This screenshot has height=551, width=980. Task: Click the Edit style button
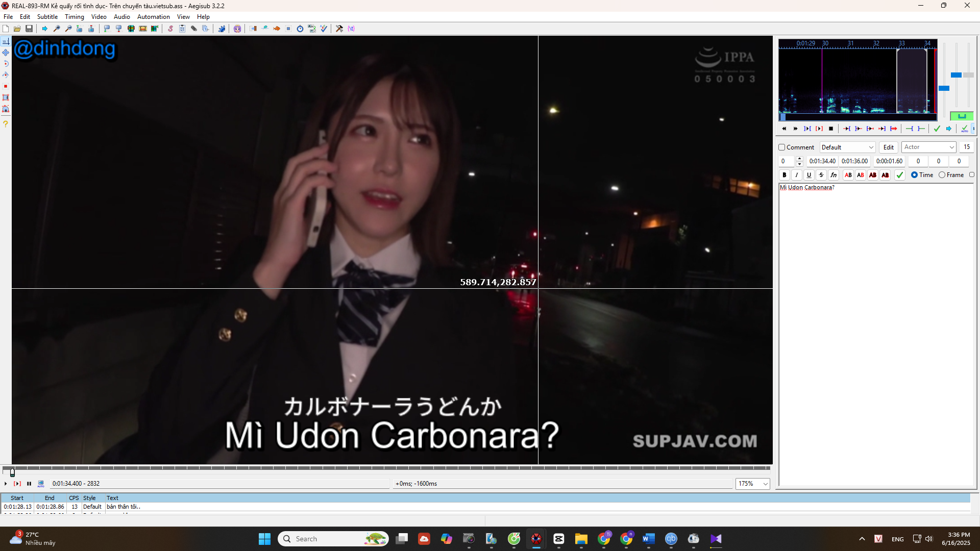click(x=889, y=147)
